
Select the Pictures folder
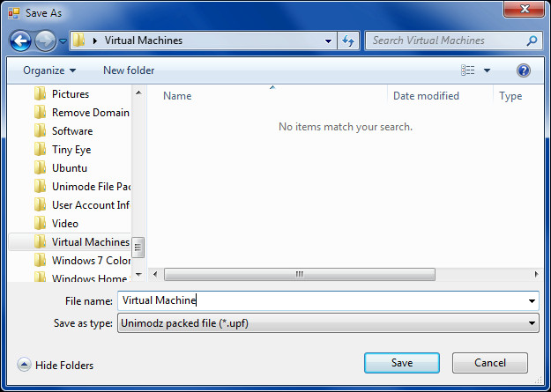(70, 94)
